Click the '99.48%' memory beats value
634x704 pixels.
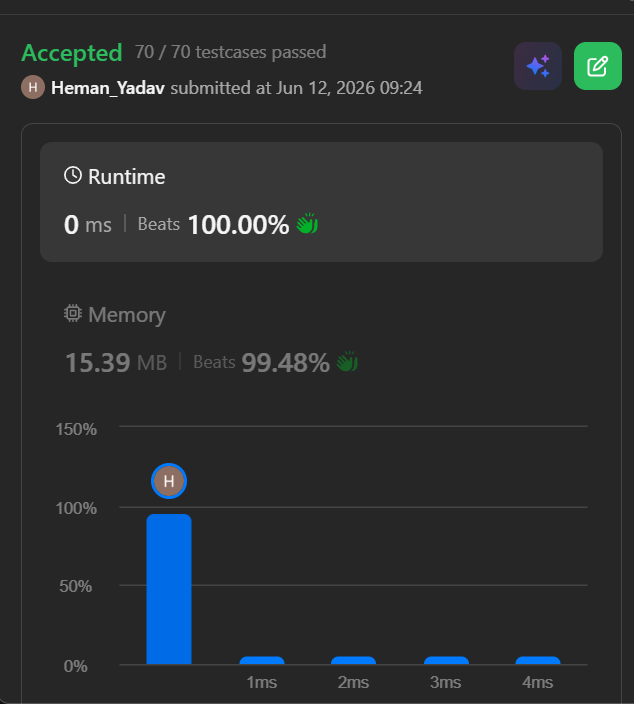point(286,362)
